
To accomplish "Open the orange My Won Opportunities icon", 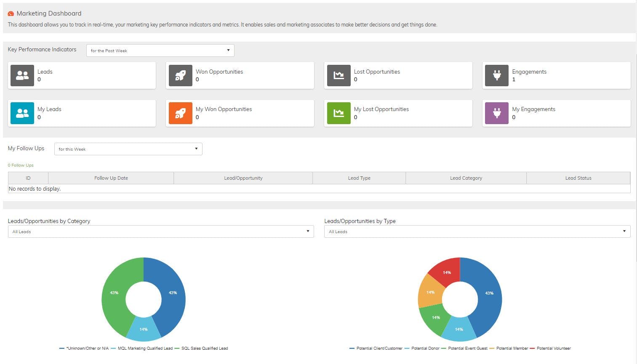I will (181, 113).
